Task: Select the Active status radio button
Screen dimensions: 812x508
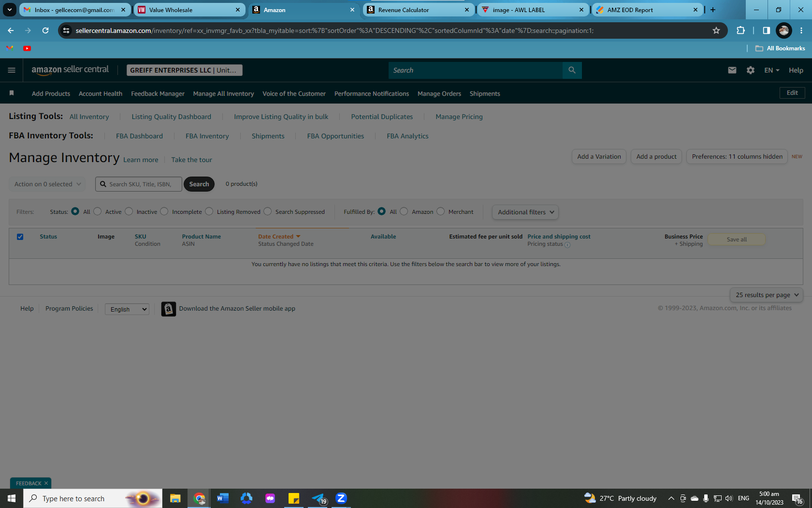Action: (x=98, y=211)
